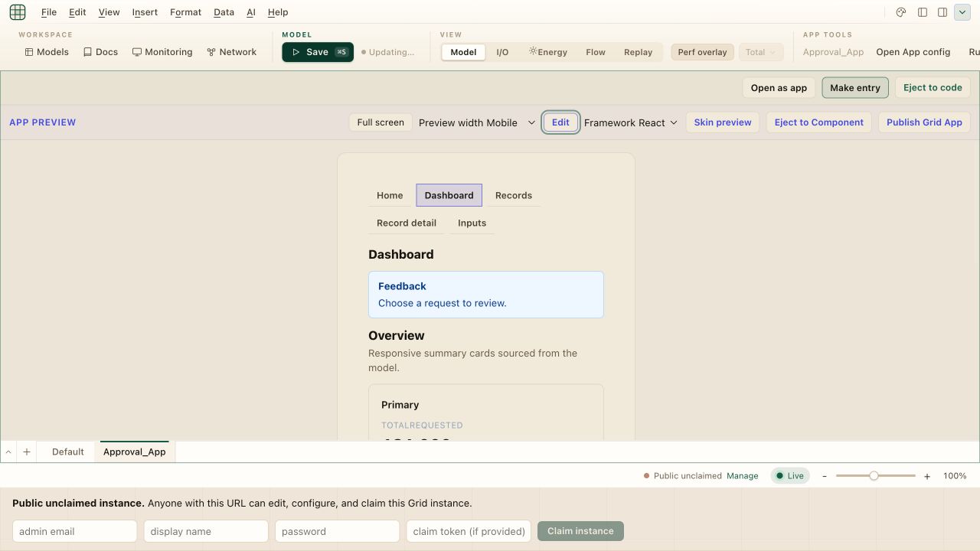Open the theme palette icon

(901, 12)
